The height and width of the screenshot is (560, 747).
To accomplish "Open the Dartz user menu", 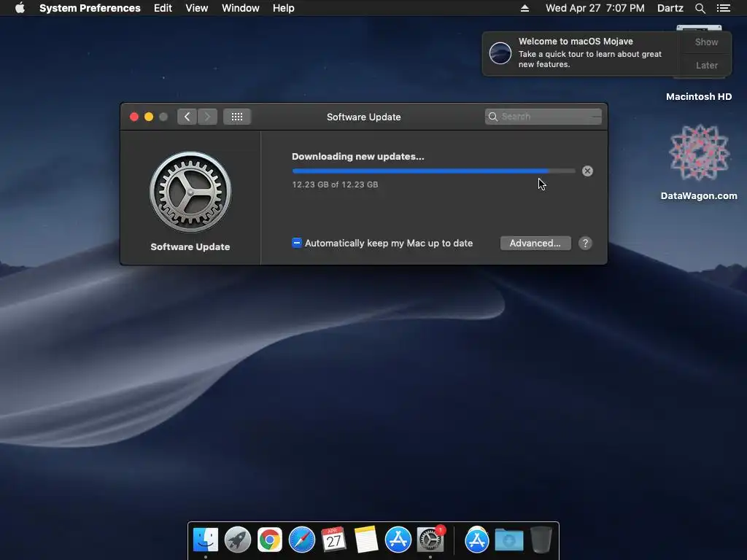I will tap(670, 8).
